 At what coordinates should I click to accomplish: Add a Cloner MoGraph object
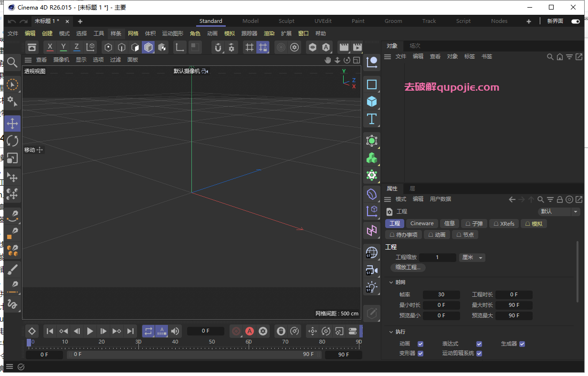(372, 158)
